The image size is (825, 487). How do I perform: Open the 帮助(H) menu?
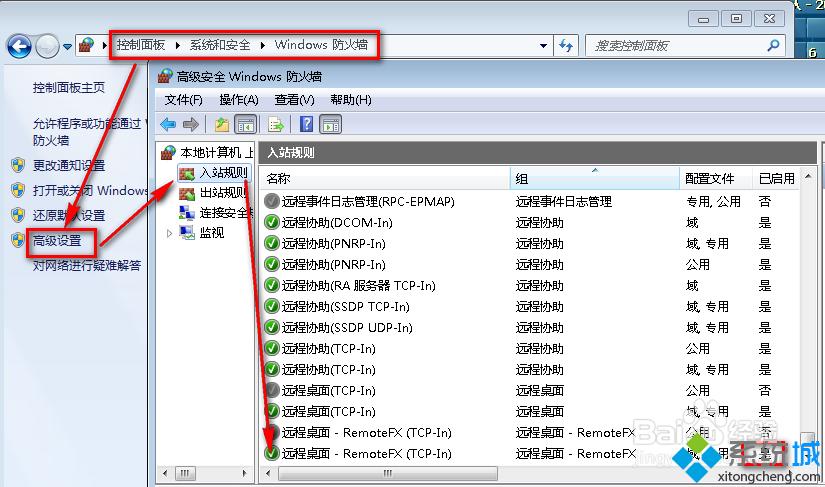351,100
